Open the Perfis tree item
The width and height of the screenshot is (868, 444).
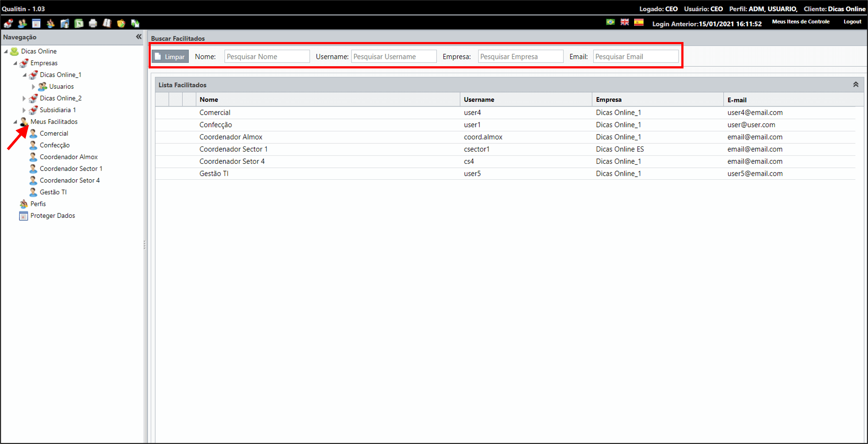pos(38,204)
